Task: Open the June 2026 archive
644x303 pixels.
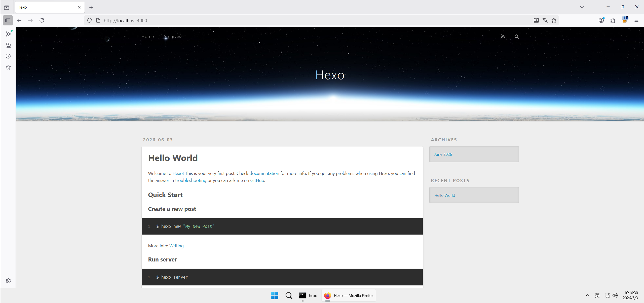Action: [x=443, y=155]
